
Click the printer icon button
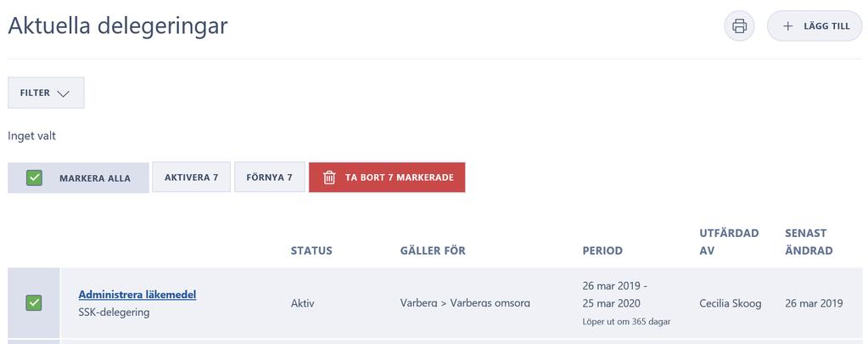click(739, 26)
